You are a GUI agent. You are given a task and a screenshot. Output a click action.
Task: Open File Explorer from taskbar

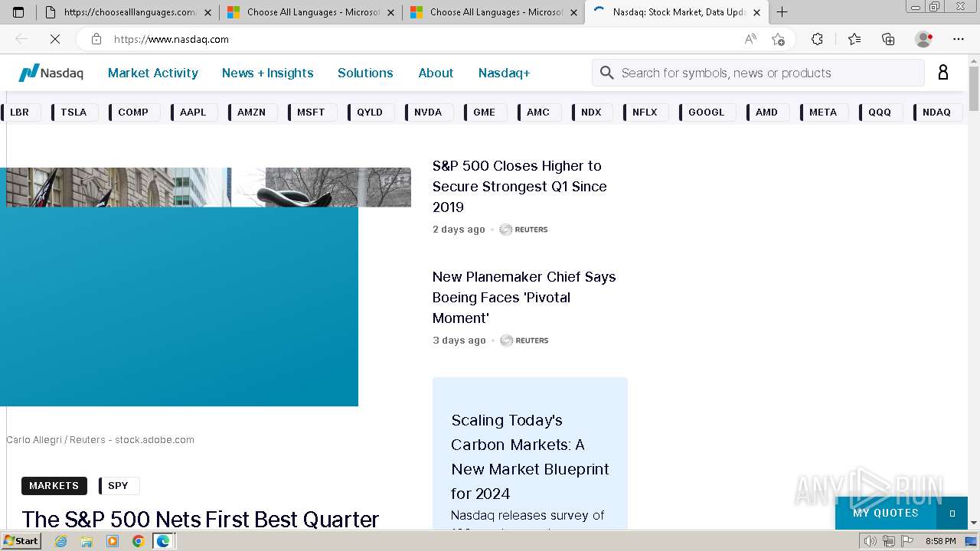pos(87,541)
